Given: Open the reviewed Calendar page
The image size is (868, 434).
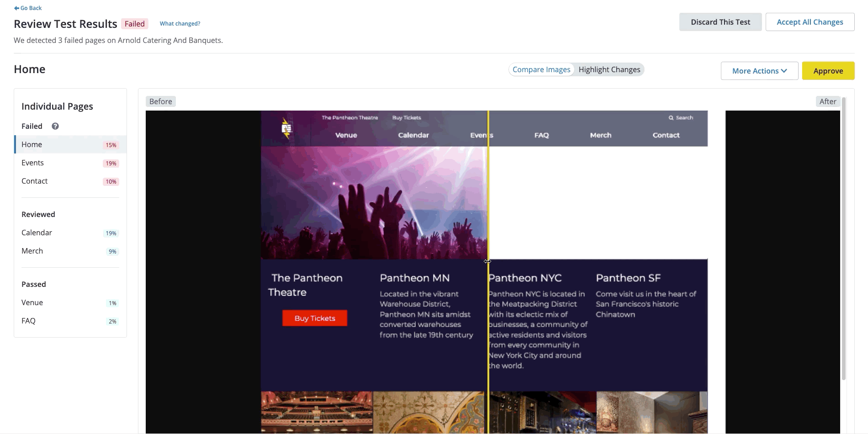Looking at the screenshot, I should coord(70,233).
